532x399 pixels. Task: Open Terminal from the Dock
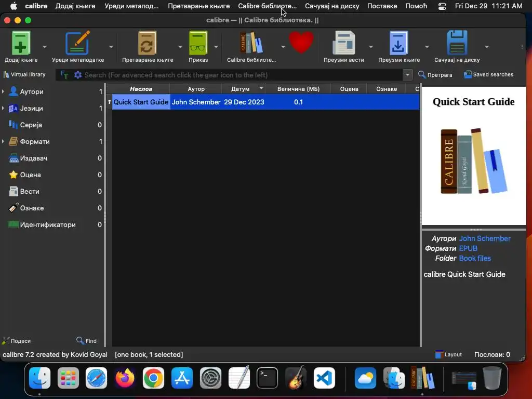coord(267,378)
